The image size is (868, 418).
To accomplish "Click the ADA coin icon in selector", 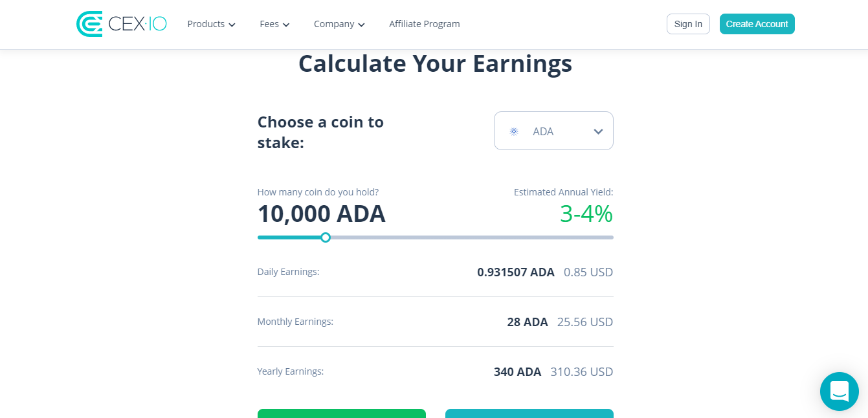I will [x=514, y=131].
